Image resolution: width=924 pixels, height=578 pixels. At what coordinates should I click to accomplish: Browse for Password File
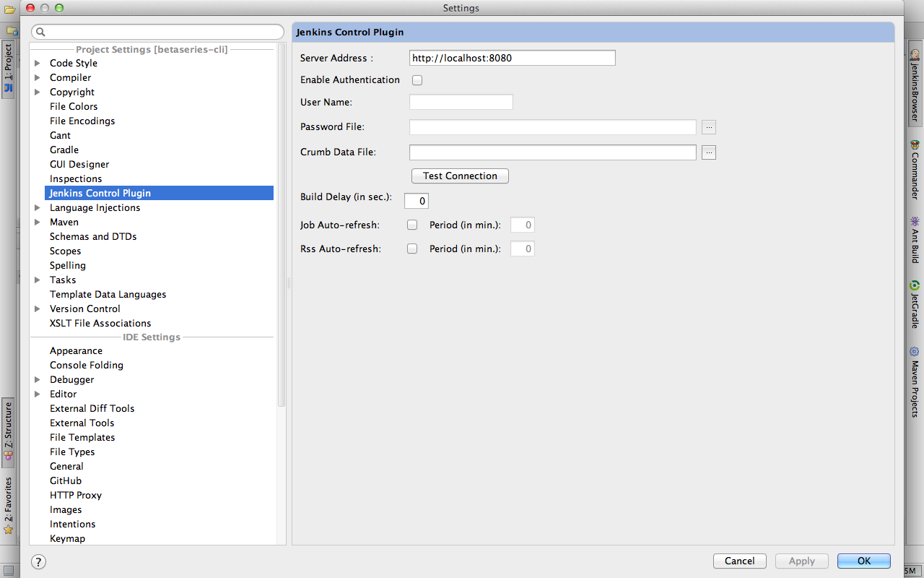709,127
